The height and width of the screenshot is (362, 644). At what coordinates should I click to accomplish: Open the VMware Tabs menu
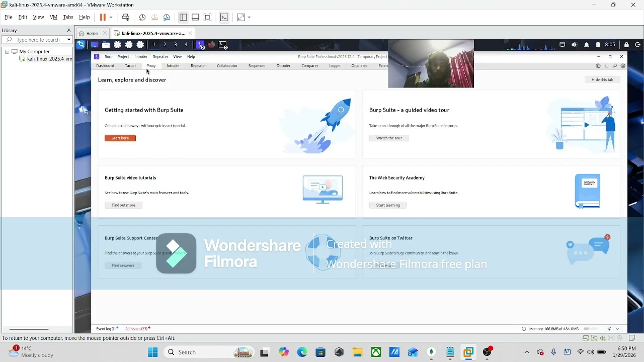coord(68,17)
